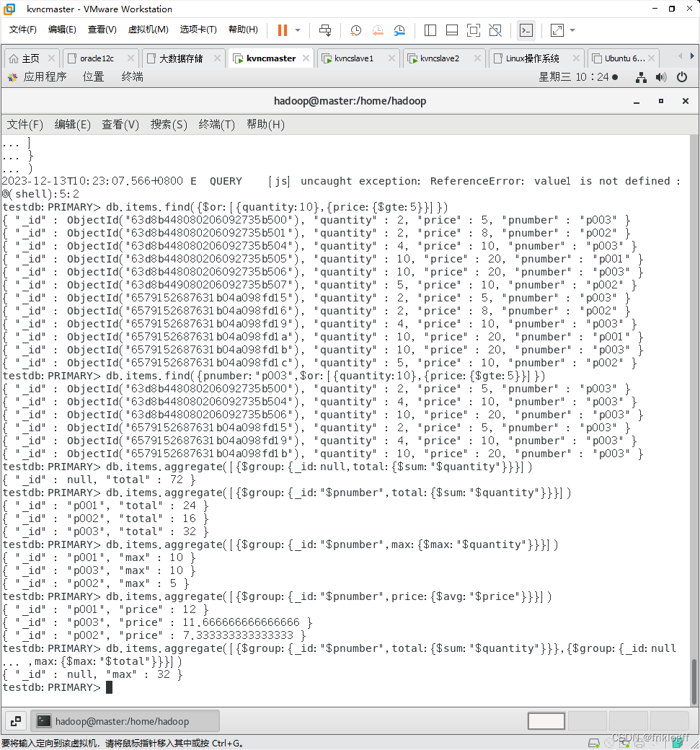Toggle the VMware library sidebar panel
Image resolution: width=700 pixels, height=750 pixels.
(430, 30)
